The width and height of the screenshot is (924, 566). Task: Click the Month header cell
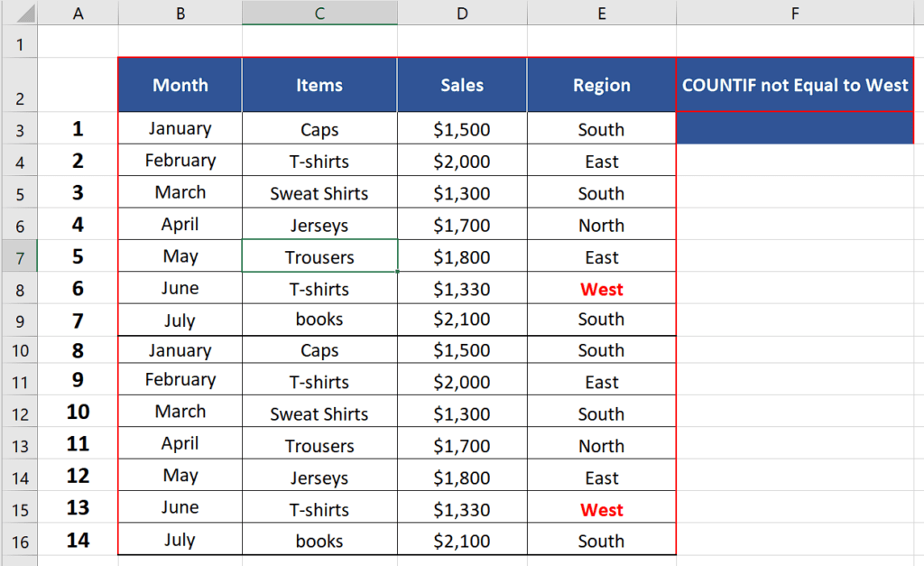click(180, 84)
